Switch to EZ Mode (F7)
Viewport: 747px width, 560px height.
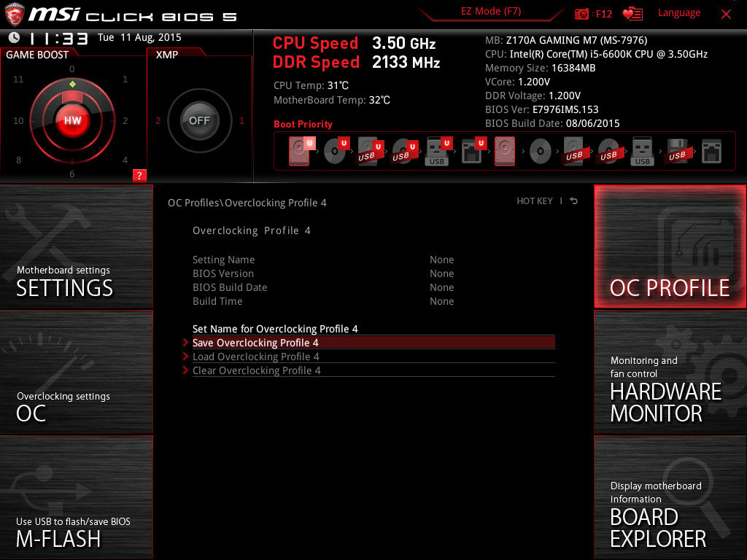click(x=491, y=12)
